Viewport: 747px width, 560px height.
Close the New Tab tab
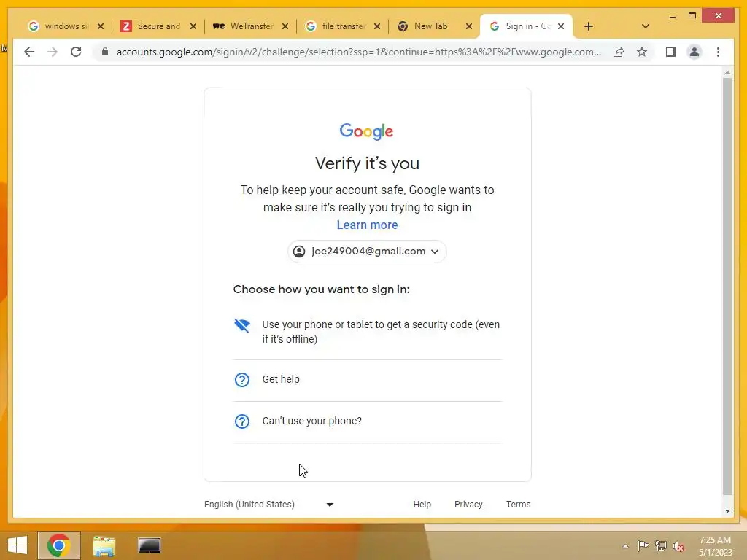pos(469,26)
